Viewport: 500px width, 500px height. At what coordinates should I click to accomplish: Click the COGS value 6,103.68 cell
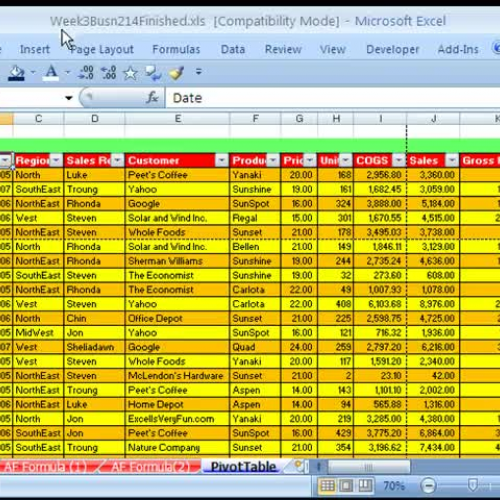(x=380, y=304)
